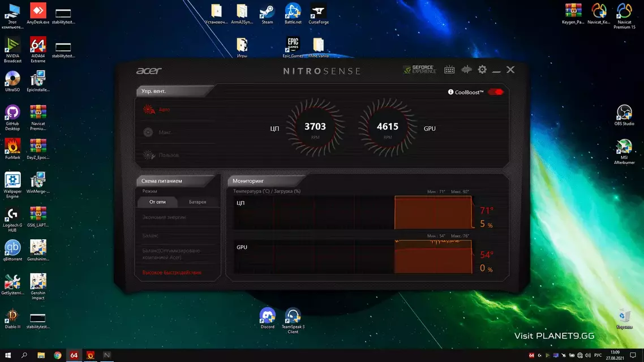Switch to the Батарея tab
This screenshot has height=362, width=644.
(x=198, y=202)
